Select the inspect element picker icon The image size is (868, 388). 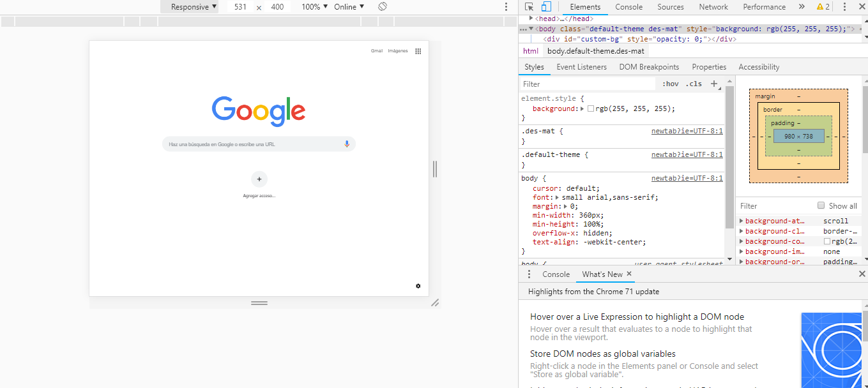[x=529, y=7]
